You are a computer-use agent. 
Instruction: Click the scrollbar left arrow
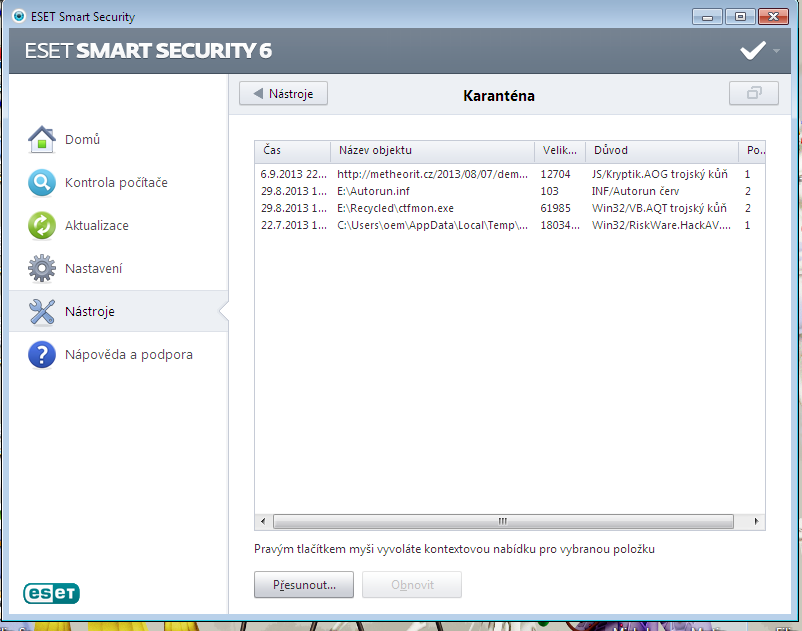(x=263, y=521)
